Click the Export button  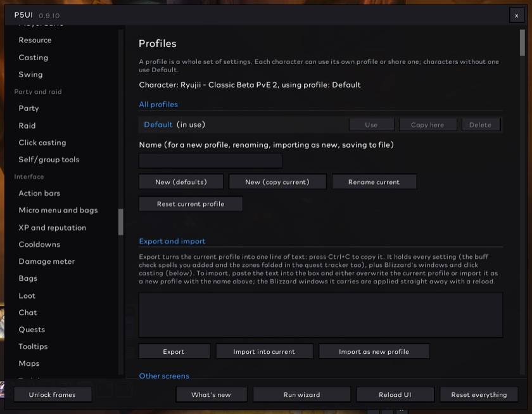174,351
